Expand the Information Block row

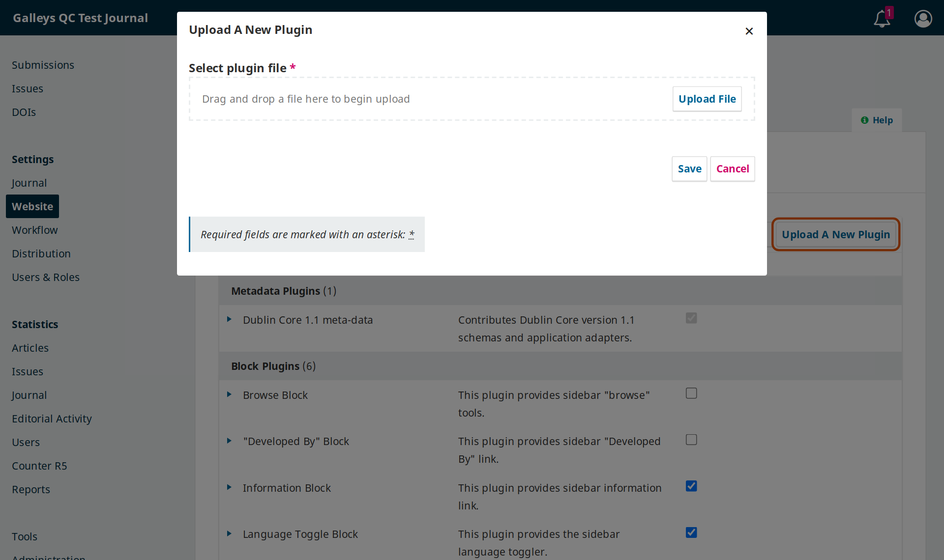point(229,487)
